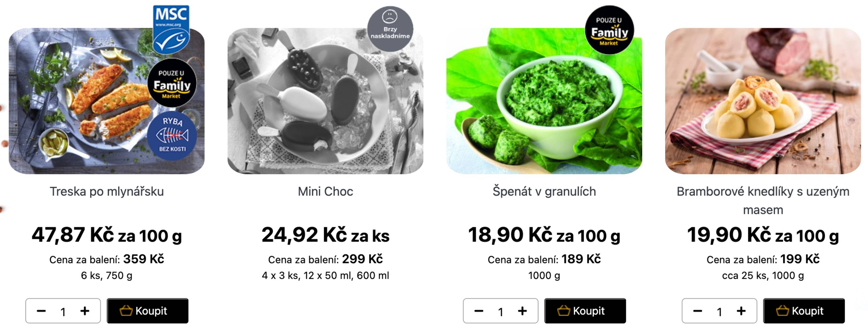
Task: Open the Mini Choc product photo
Action: (325, 101)
